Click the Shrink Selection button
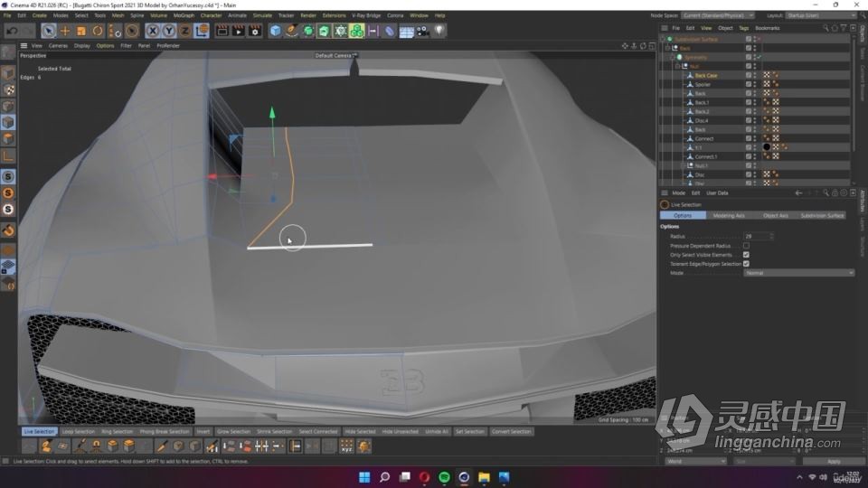Screen dimensions: 868x488 [x=274, y=432]
